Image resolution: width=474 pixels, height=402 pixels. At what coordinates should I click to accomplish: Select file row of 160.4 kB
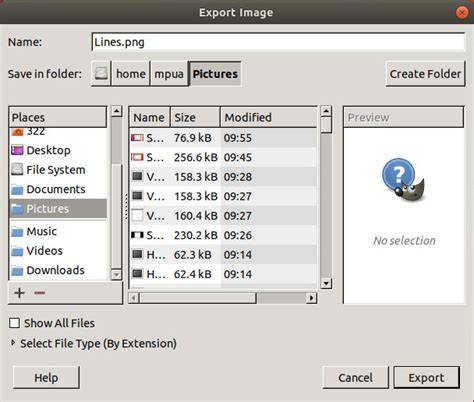tap(223, 216)
